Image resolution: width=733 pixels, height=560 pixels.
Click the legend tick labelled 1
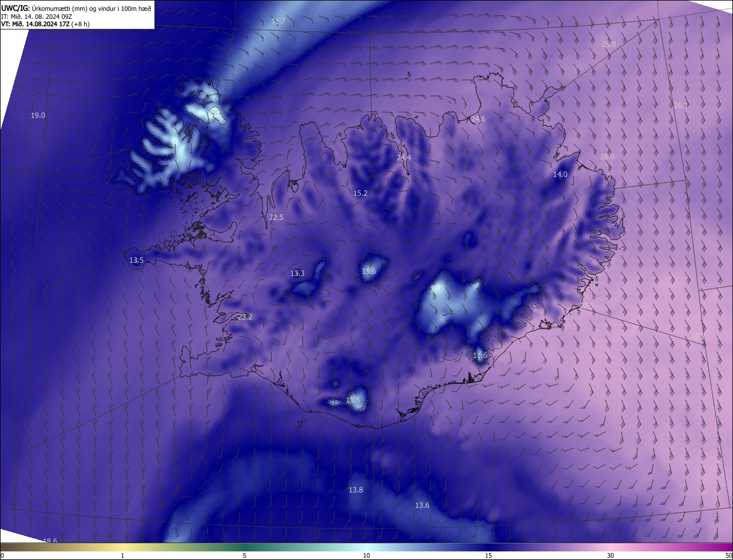(123, 555)
